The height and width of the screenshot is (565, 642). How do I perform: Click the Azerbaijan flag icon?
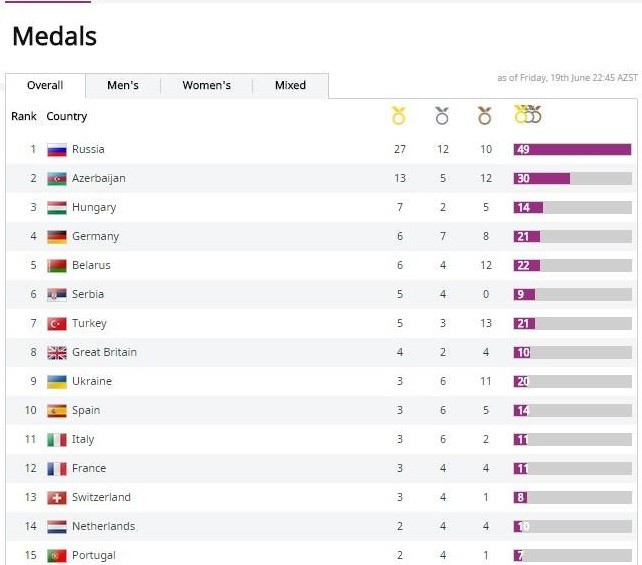click(57, 179)
